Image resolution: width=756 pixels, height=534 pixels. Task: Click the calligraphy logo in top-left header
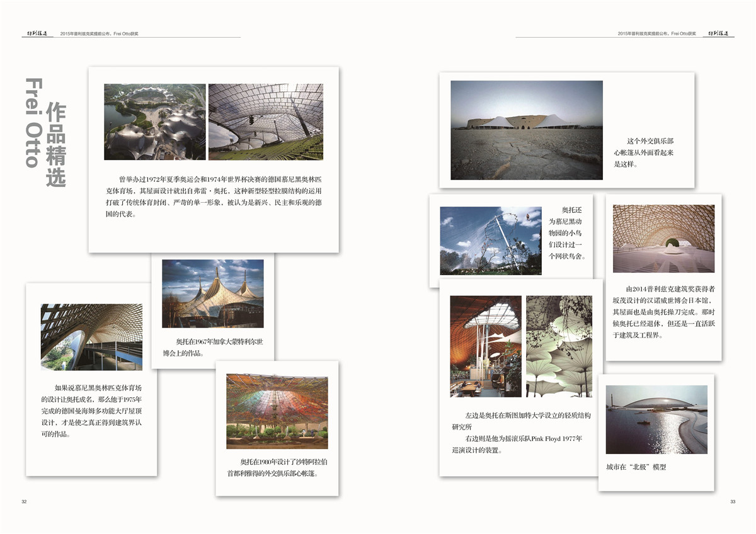pyautogui.click(x=36, y=33)
